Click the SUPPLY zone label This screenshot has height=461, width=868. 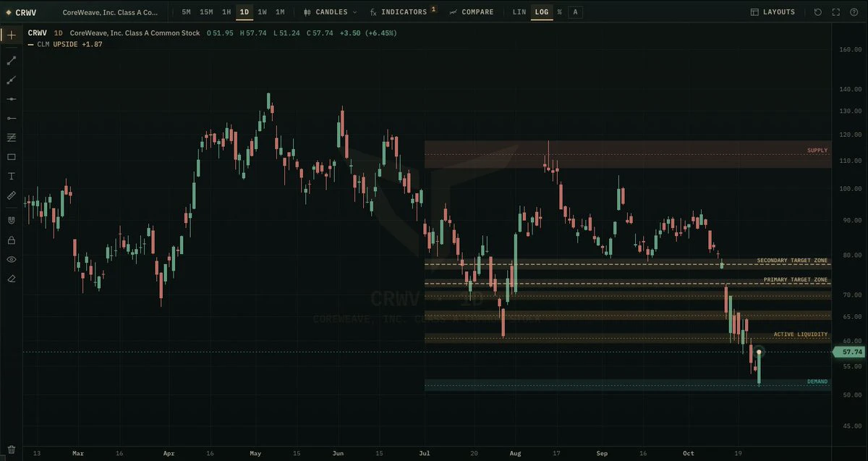point(817,151)
